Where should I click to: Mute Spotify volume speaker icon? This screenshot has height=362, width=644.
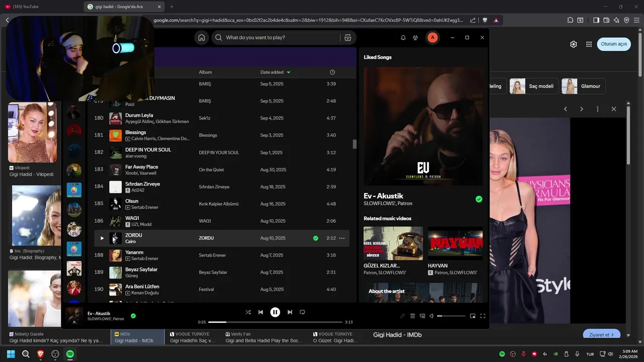[x=432, y=316]
